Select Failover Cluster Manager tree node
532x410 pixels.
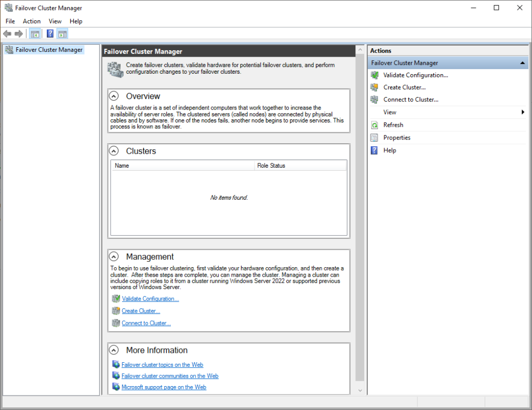49,50
